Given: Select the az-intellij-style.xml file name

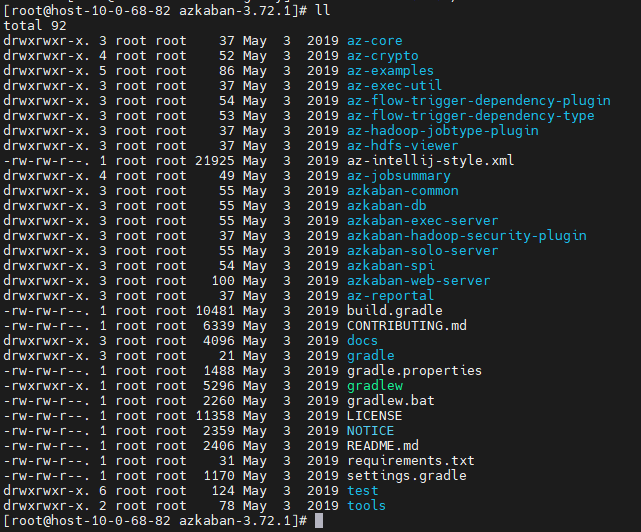Looking at the screenshot, I should tap(430, 161).
